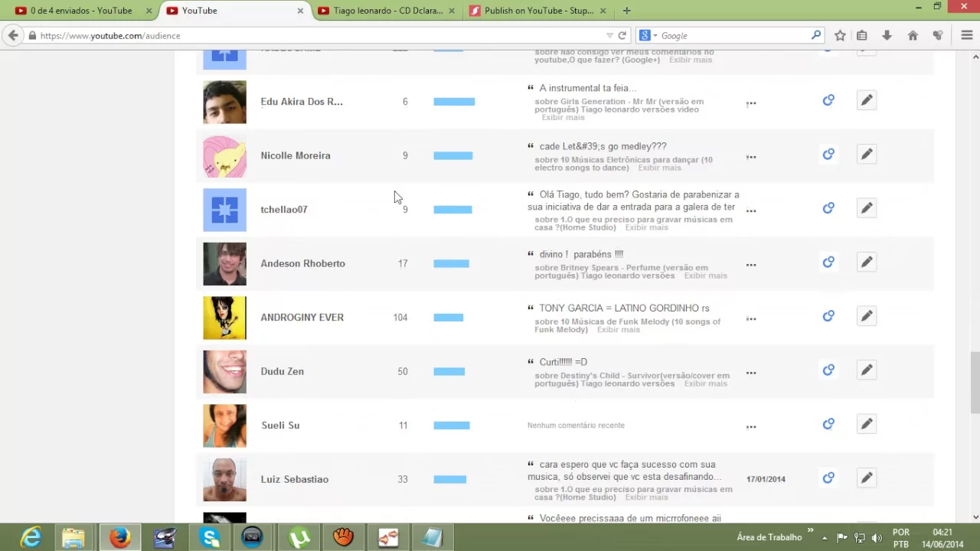Open more options dots for Edu Akira Dos R...
The height and width of the screenshot is (551, 980).
751,103
